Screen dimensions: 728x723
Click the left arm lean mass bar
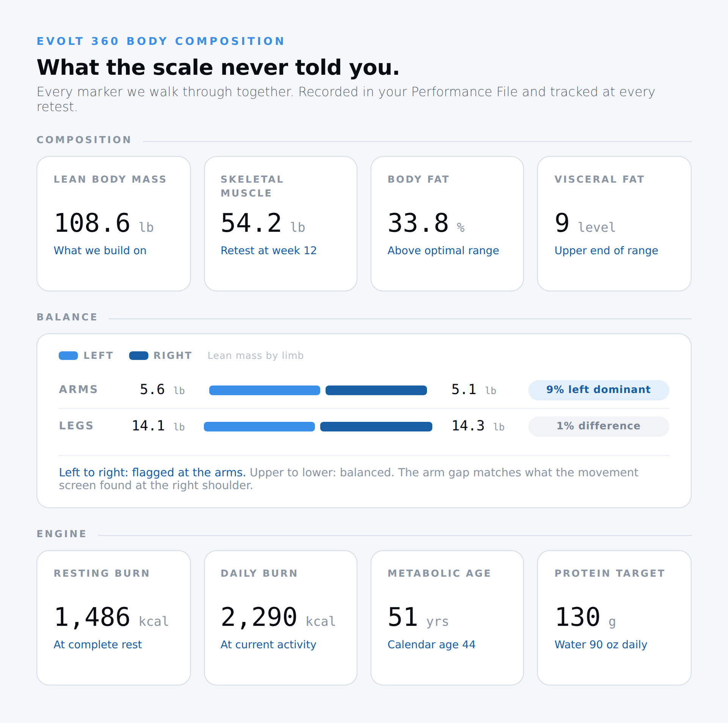tap(265, 390)
